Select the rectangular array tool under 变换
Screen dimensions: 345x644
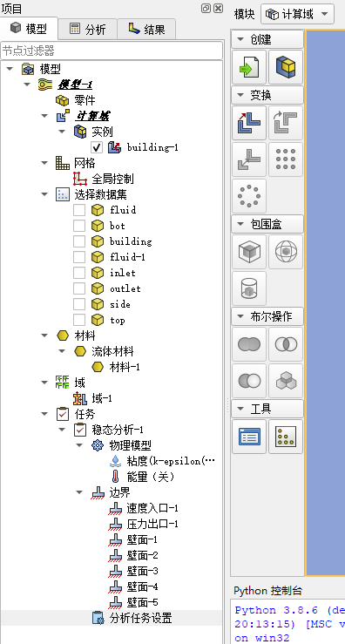click(x=286, y=159)
